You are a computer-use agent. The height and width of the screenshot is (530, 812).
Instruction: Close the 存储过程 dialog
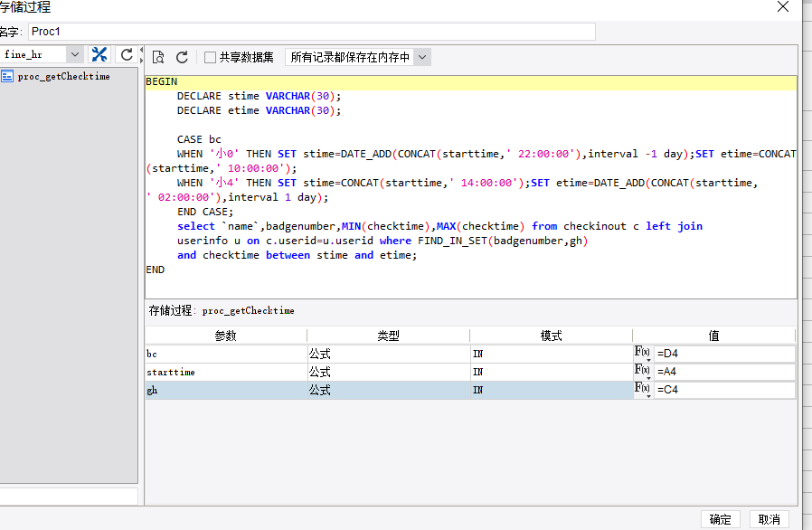(783, 6)
